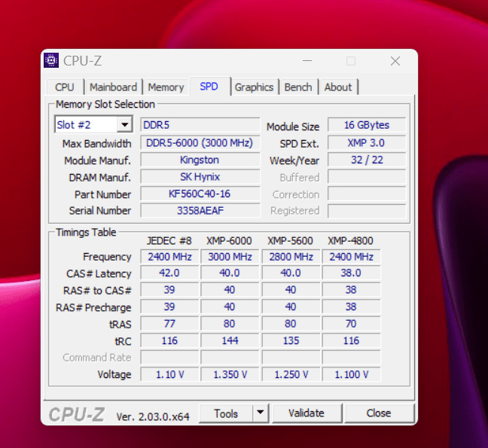This screenshot has width=488, height=448.
Task: Click the Timings Table group title
Action: (86, 232)
